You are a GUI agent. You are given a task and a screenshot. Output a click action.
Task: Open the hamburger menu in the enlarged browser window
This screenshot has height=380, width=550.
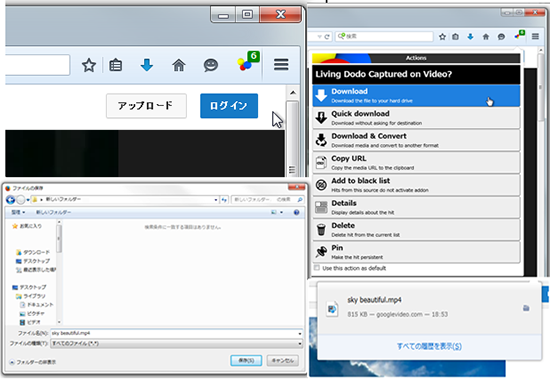tap(281, 65)
